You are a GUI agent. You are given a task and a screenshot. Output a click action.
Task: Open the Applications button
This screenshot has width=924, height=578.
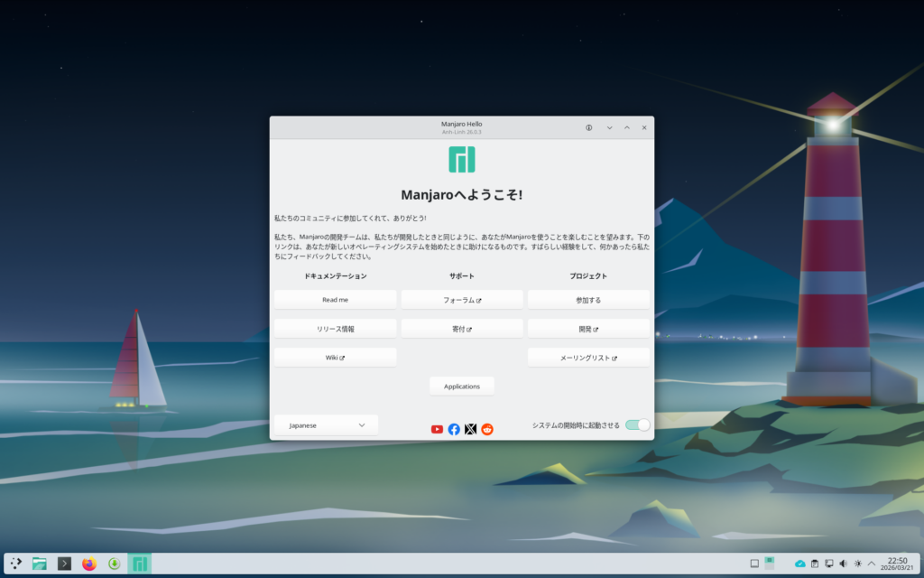coord(461,386)
